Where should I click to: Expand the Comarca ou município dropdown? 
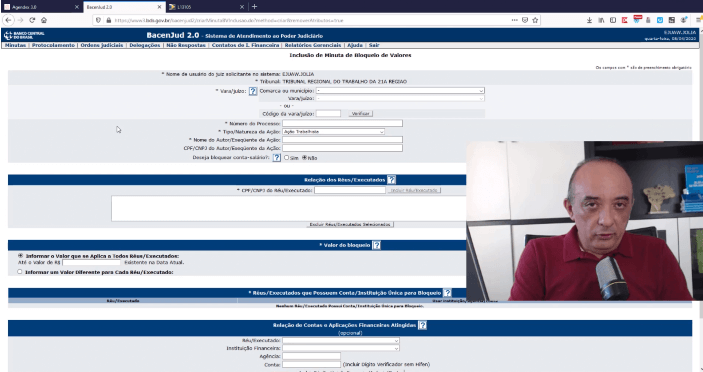coord(400,91)
